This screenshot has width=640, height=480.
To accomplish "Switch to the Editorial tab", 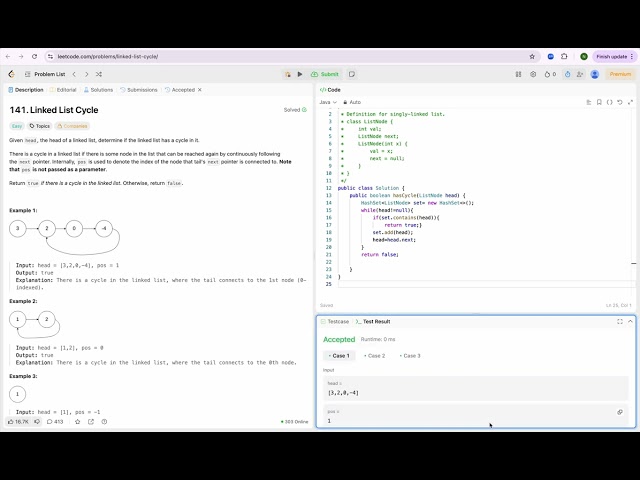I will [63, 90].
